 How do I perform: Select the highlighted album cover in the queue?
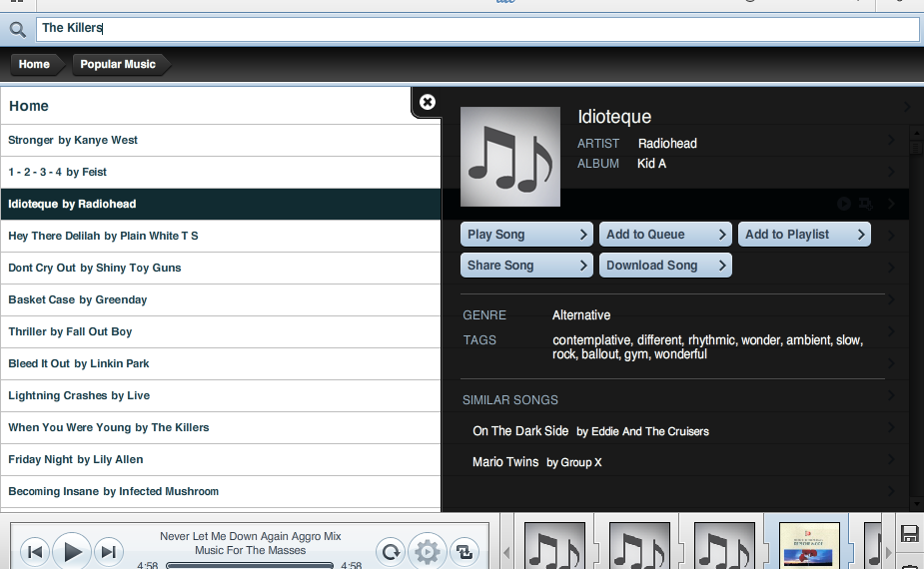[x=809, y=545]
